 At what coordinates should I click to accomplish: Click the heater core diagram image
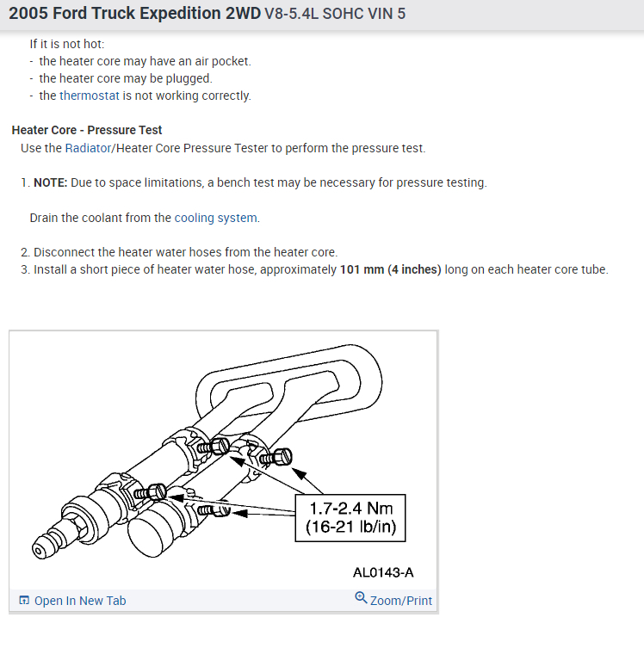click(x=223, y=460)
